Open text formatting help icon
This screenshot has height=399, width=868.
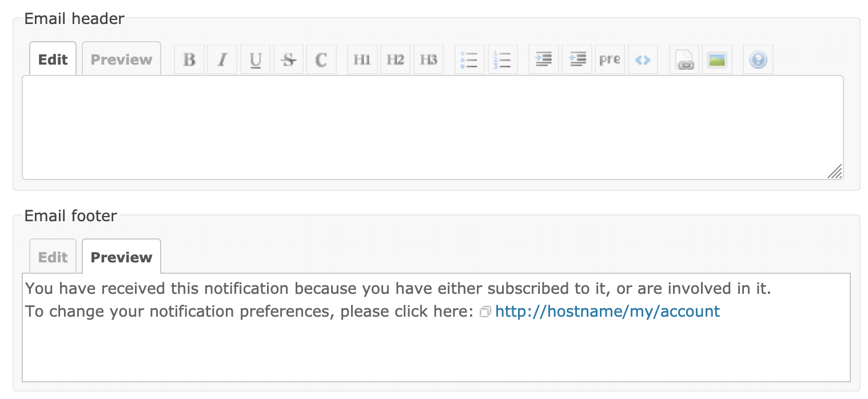click(x=758, y=59)
